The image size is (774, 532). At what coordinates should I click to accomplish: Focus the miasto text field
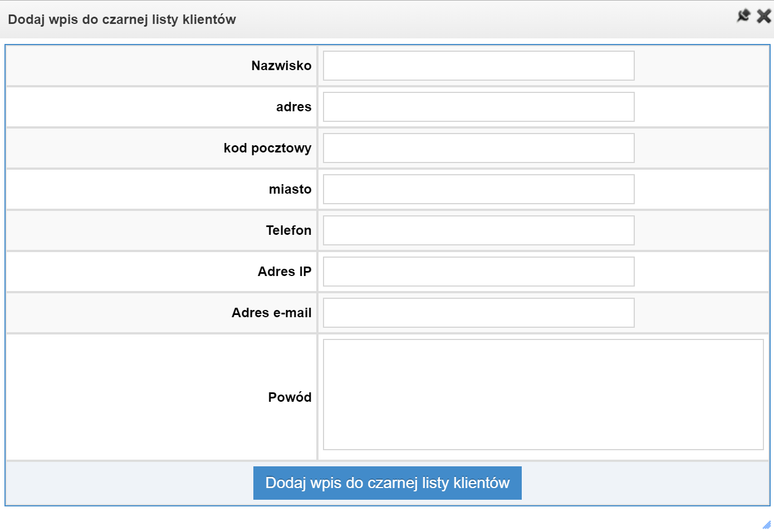pos(479,189)
